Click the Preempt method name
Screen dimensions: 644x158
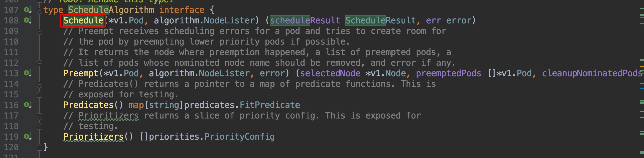tap(81, 73)
